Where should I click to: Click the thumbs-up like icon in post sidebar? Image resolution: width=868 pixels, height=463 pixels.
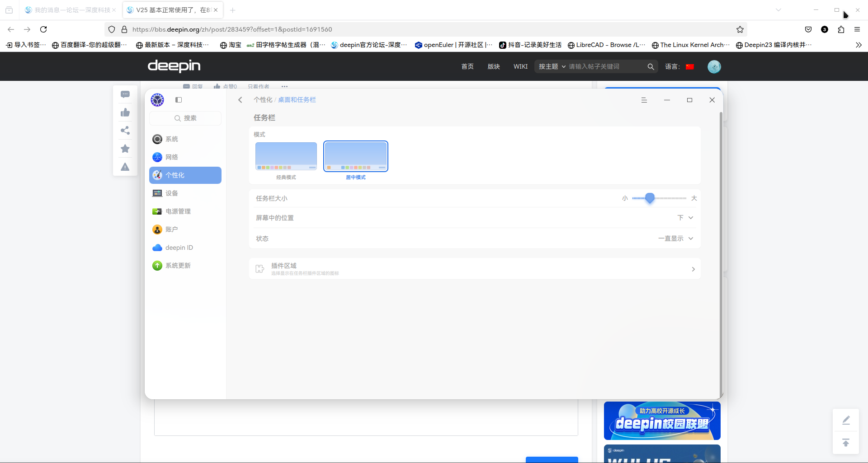tap(125, 112)
